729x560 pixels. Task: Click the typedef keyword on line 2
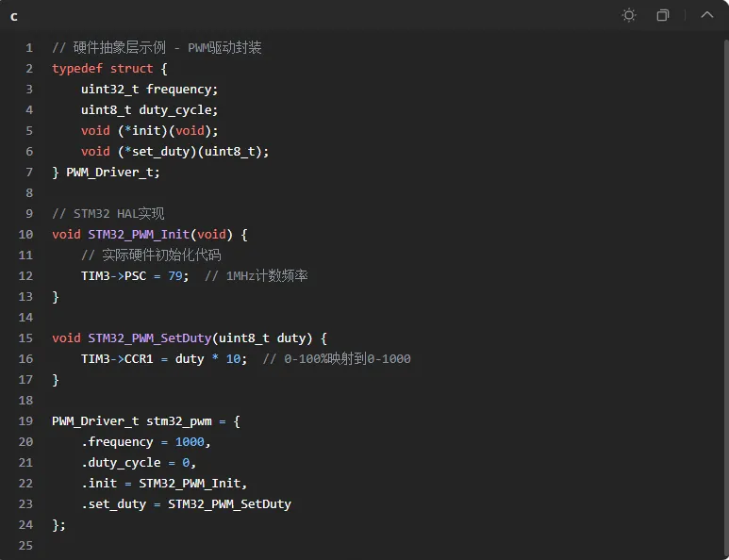[77, 69]
